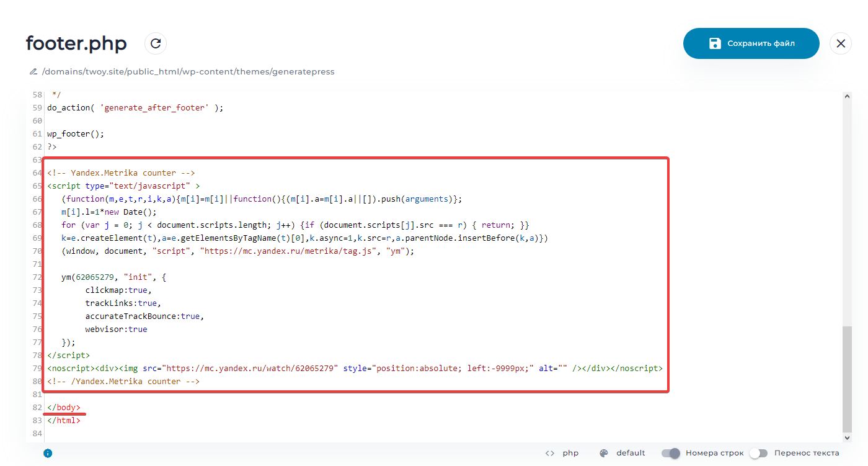Click the <!-- /Yandex.Metrika counter --> comment
The width and height of the screenshot is (868, 466).
coord(123,381)
